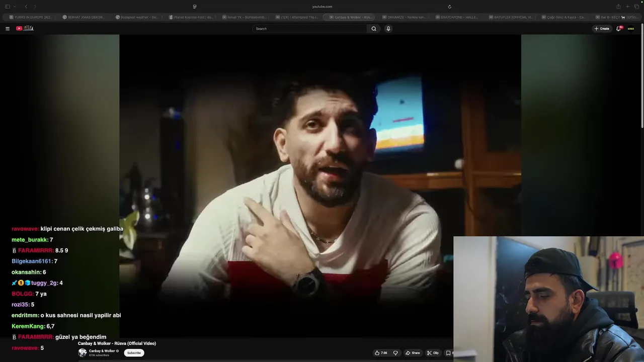Click chat username KeremKang
Viewport: 644px width, 362px height.
[28, 326]
